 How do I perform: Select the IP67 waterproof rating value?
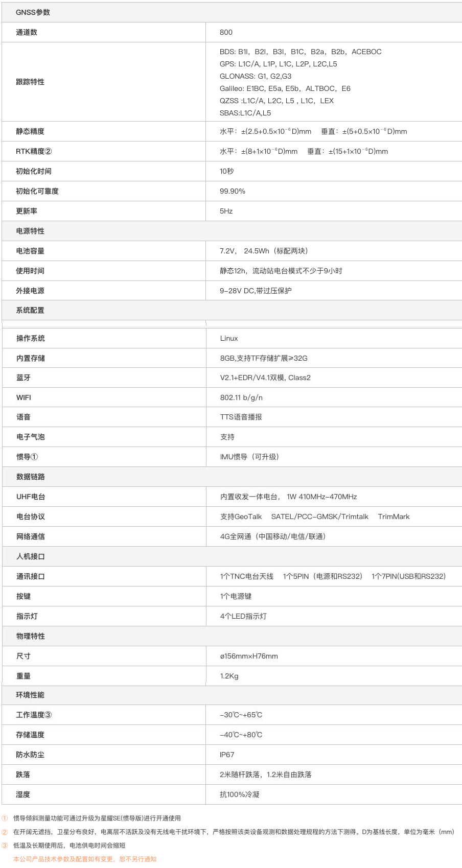[x=227, y=755]
